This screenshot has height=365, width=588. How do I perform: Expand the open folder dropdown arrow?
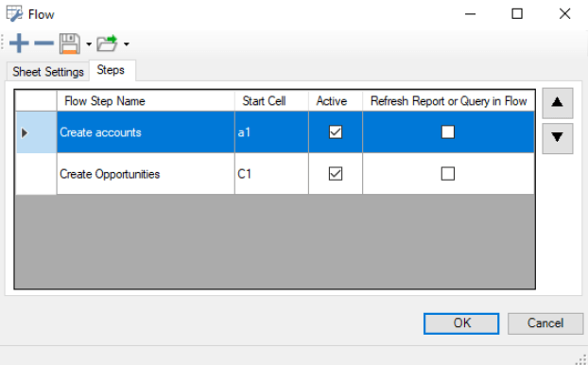[x=127, y=44]
